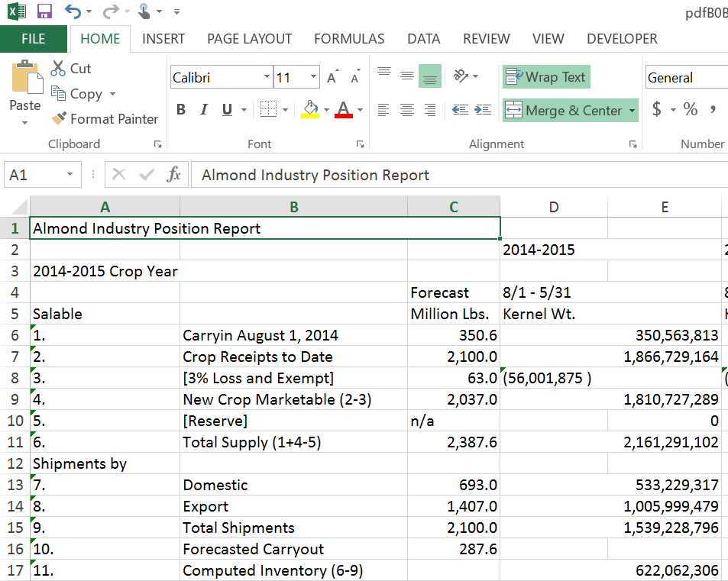Open the Font Color dropdown arrow
The image size is (728, 581).
pyautogui.click(x=358, y=110)
